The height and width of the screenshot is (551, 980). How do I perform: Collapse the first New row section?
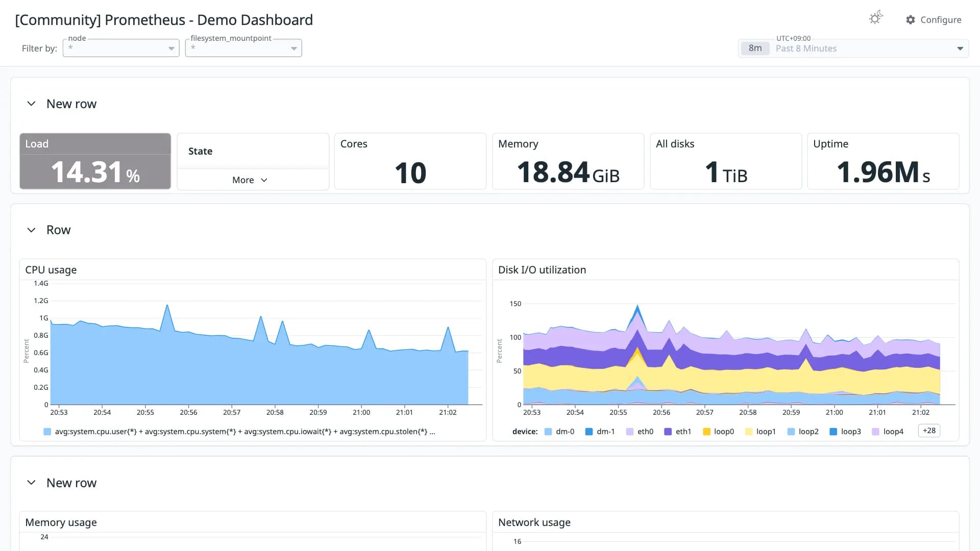pyautogui.click(x=31, y=104)
